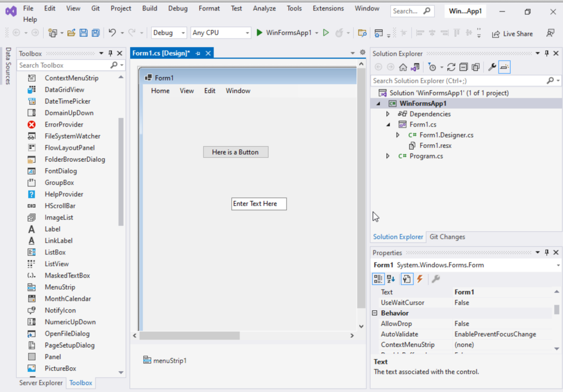Switch to the Git Changes tab
Screen dimensions: 563x392
(x=447, y=237)
